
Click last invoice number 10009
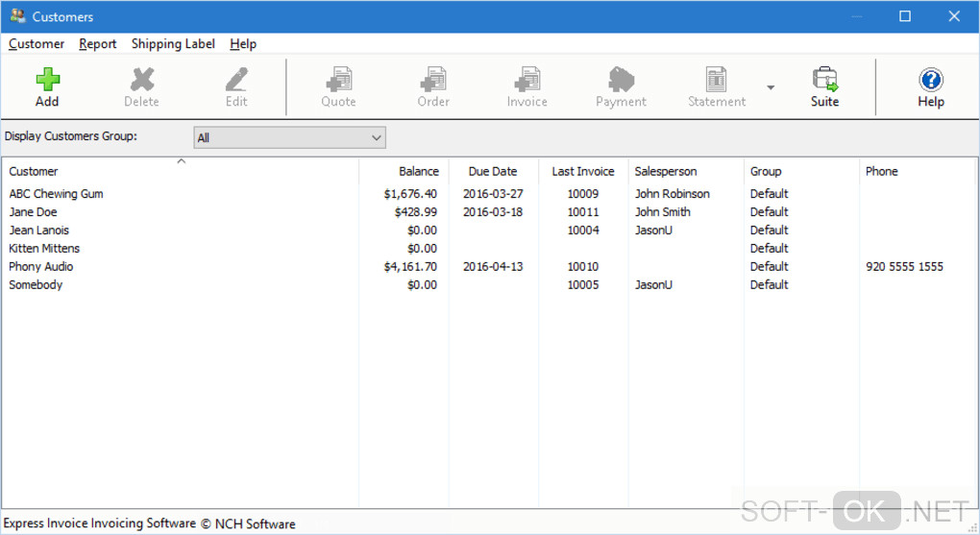[x=583, y=194]
